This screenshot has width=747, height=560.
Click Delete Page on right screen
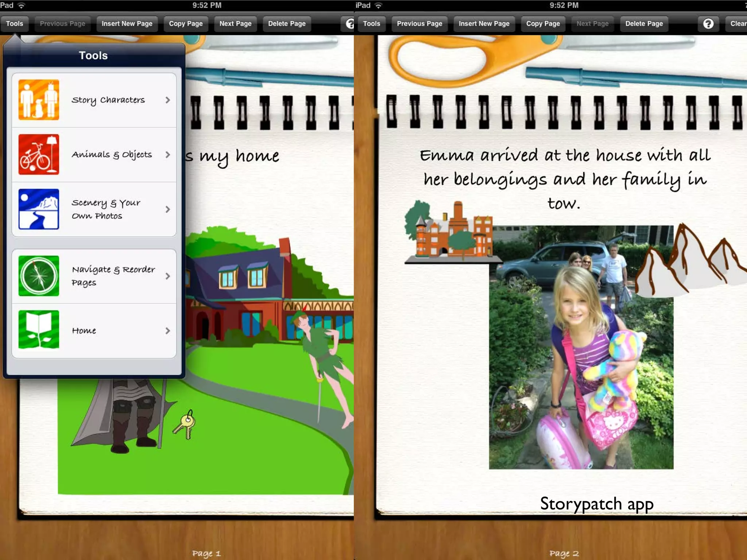coord(644,24)
